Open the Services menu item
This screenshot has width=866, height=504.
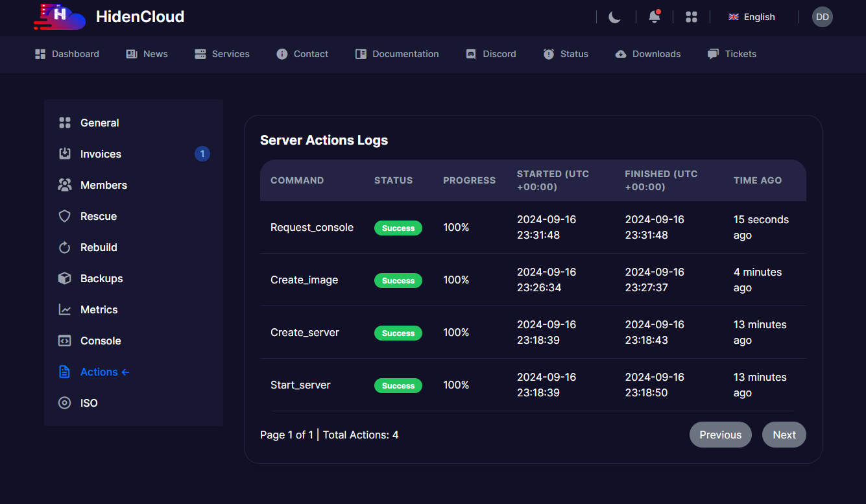click(222, 54)
